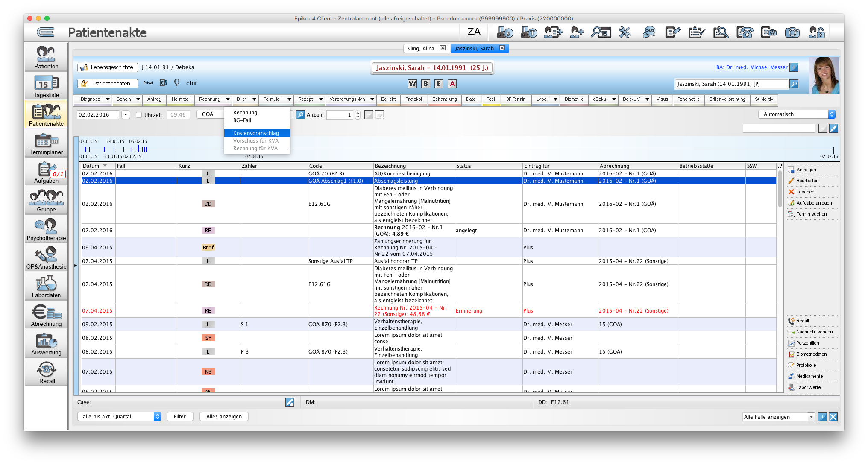Open the Patienten module in sidebar

point(46,57)
